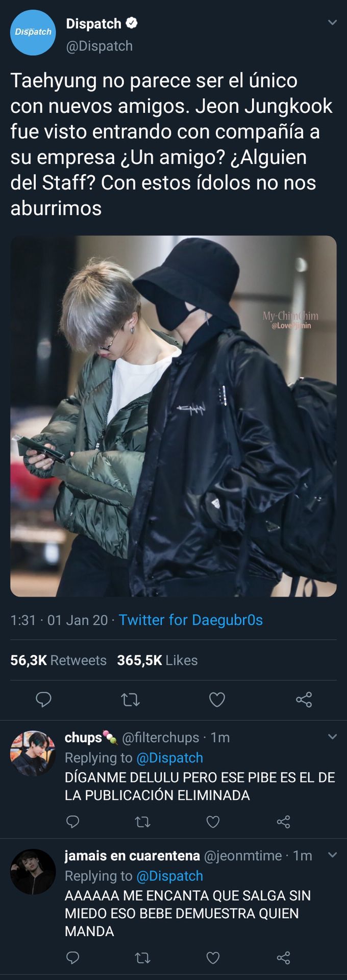Image resolution: width=347 pixels, height=980 pixels.
Task: Share the reply from chups
Action: point(283,822)
